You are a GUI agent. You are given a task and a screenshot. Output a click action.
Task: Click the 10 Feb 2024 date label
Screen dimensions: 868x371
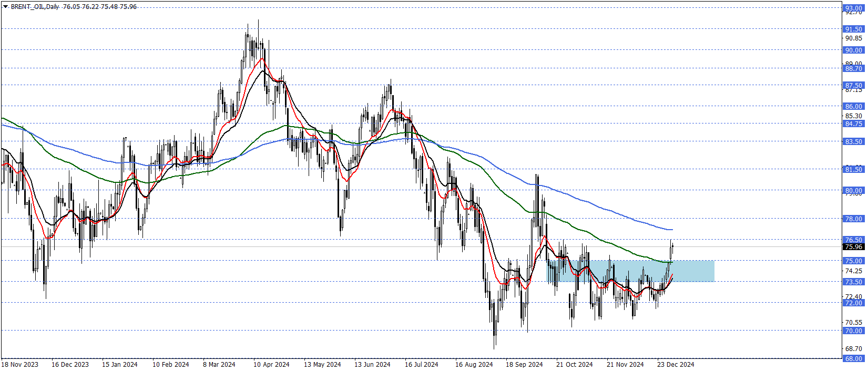(x=171, y=364)
